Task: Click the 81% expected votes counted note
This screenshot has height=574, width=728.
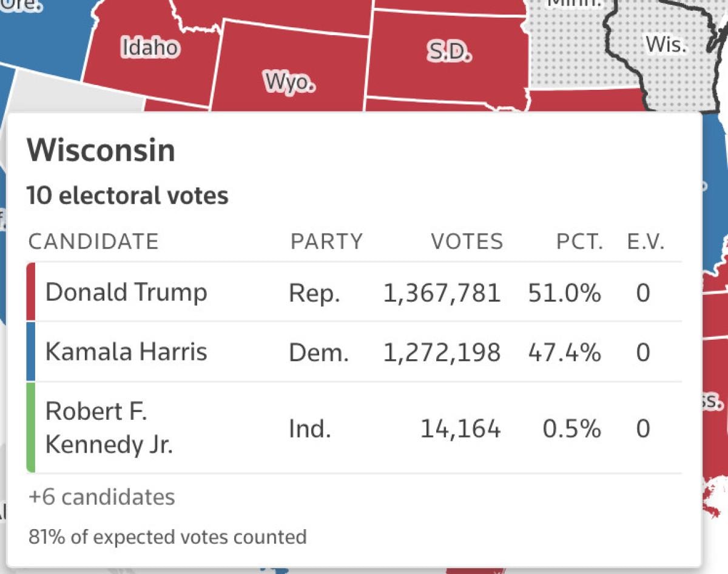Action: tap(167, 537)
